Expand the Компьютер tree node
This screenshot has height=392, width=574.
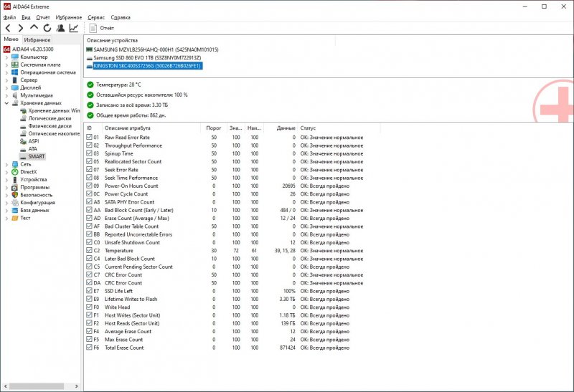[x=6, y=57]
